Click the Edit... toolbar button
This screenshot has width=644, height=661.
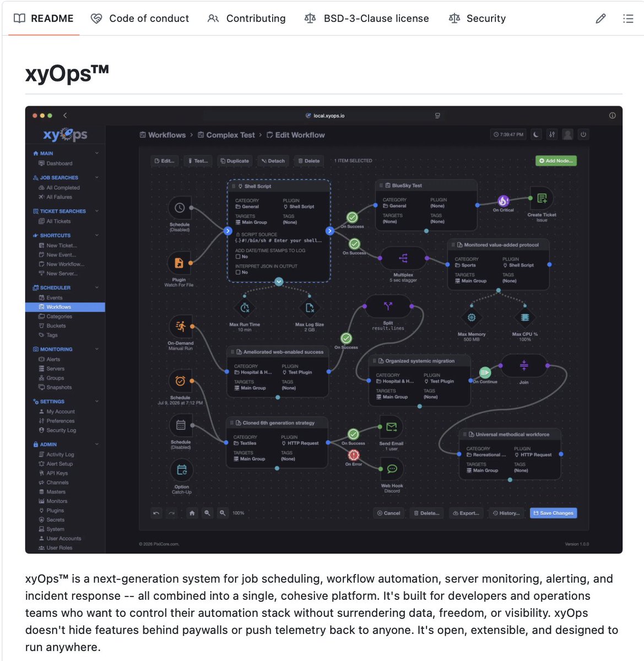point(165,161)
